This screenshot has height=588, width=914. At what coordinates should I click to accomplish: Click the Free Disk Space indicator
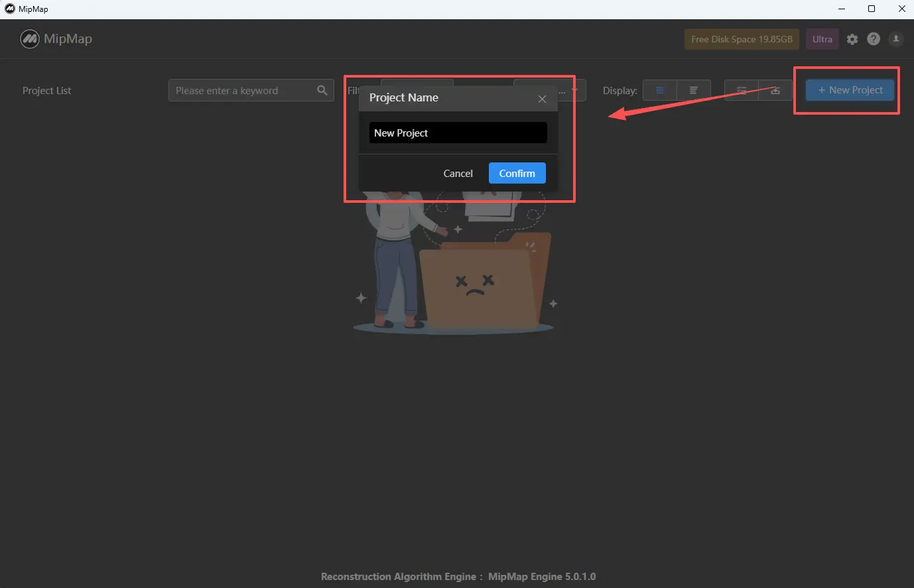coord(742,39)
